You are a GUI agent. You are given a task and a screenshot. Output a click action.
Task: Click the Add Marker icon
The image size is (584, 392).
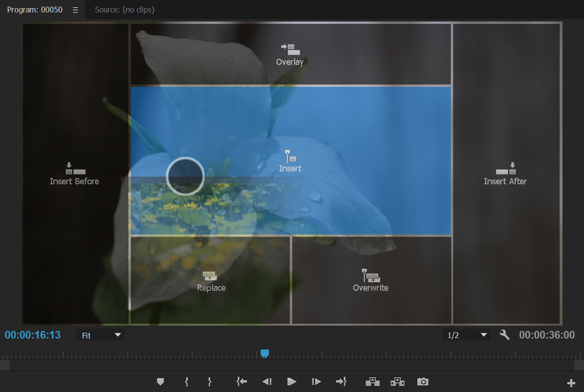[160, 381]
